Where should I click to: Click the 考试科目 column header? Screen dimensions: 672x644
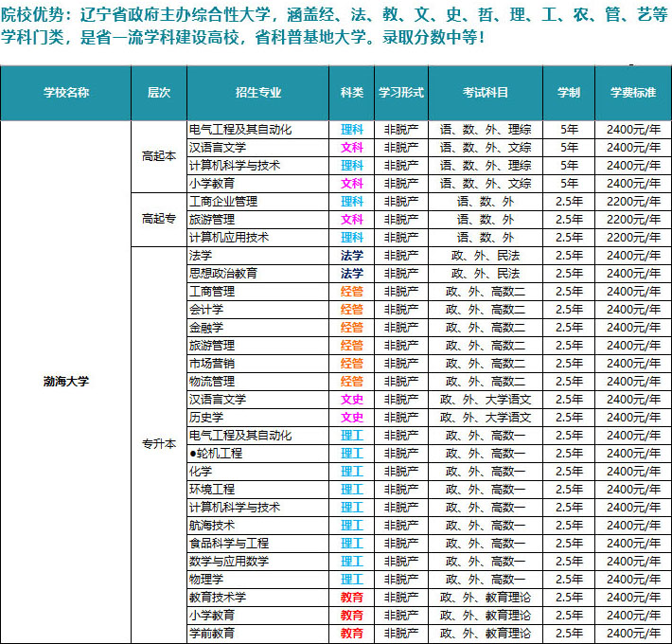(486, 93)
